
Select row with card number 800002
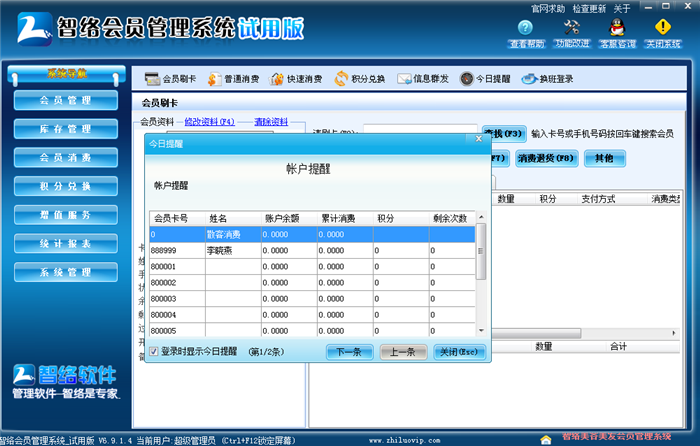click(x=312, y=283)
